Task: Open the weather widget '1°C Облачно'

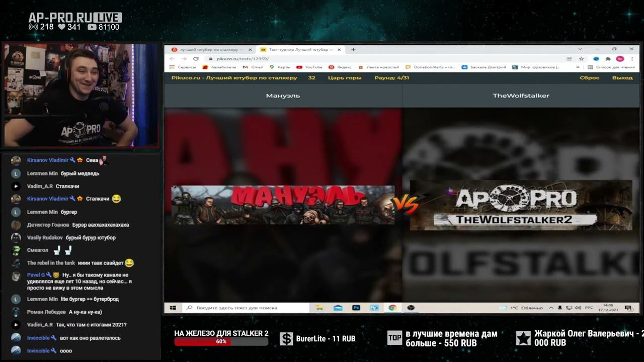Action: (521, 308)
